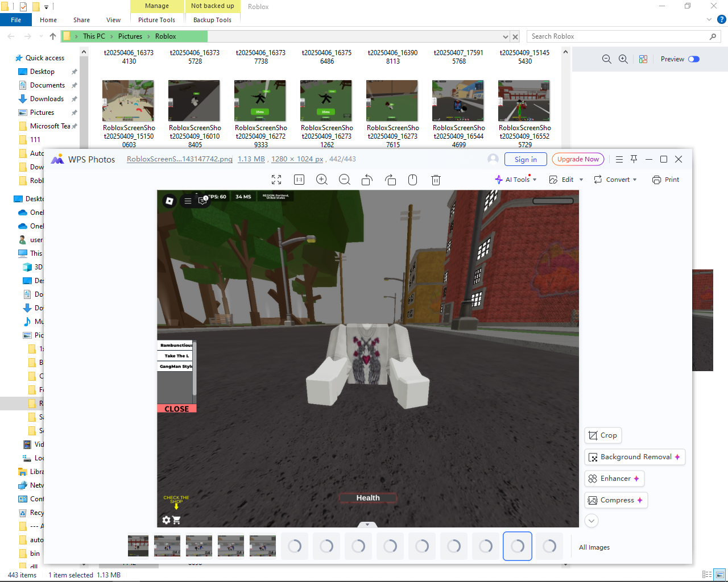Click the Compress button
This screenshot has width=728, height=582.
[x=616, y=500]
